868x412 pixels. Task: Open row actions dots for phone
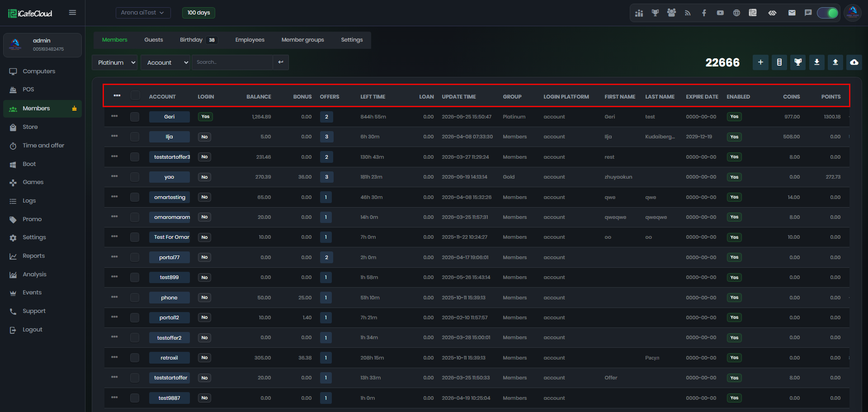coord(114,297)
